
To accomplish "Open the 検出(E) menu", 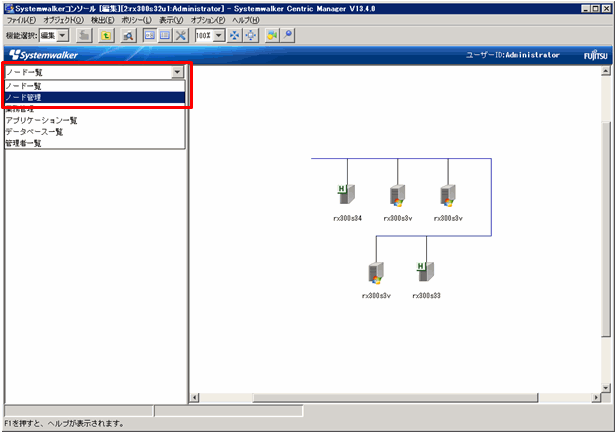I will (x=103, y=20).
